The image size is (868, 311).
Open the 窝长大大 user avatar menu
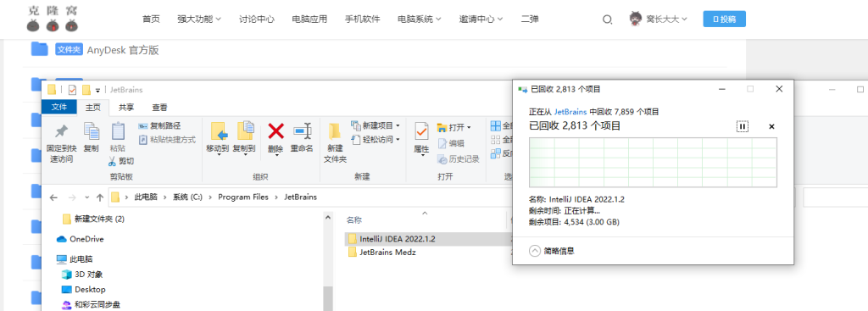coord(658,19)
